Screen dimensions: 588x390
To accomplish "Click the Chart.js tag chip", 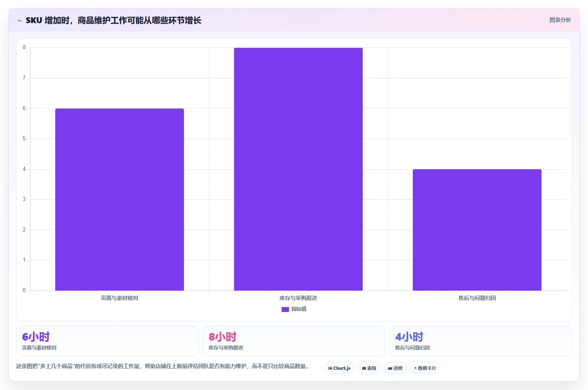I will tap(339, 368).
